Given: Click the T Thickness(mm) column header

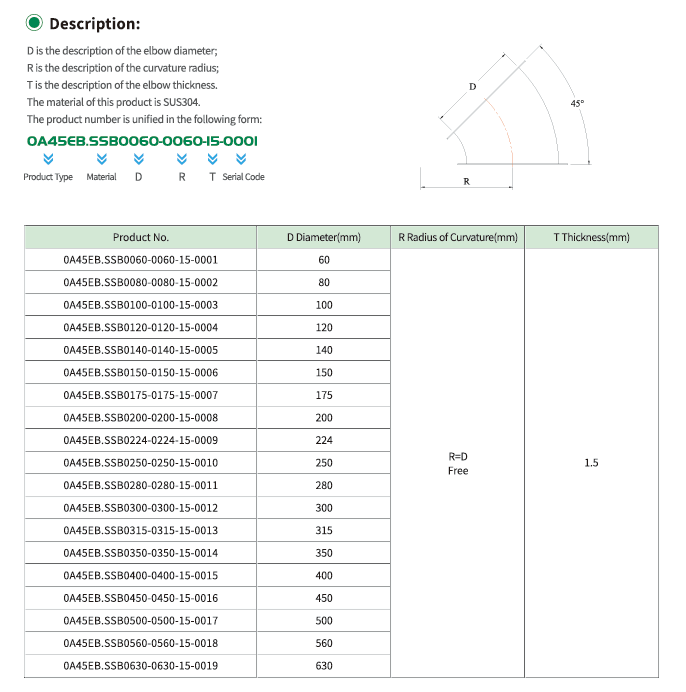Looking at the screenshot, I should [591, 237].
